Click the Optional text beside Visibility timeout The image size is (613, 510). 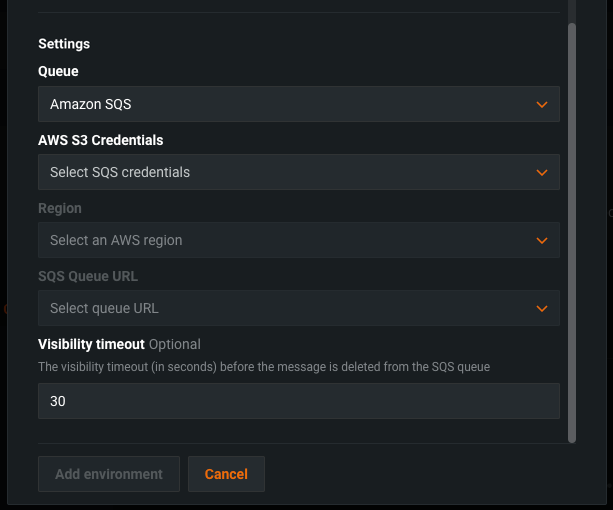[x=175, y=344]
